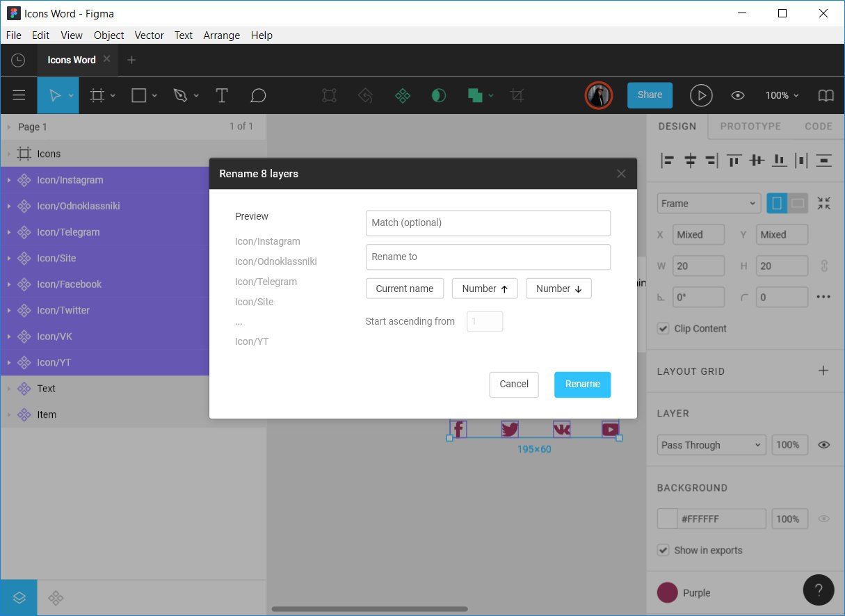Add a layout grid with plus

(823, 371)
